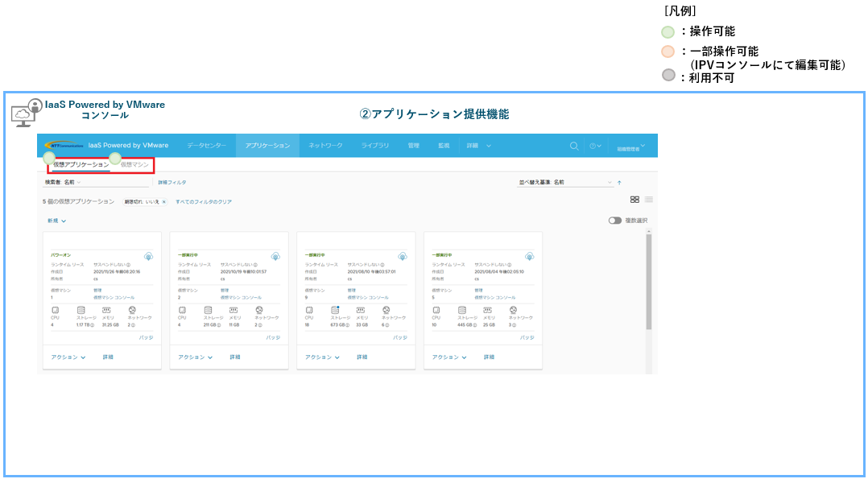Click the storage icon on first card

(x=81, y=310)
